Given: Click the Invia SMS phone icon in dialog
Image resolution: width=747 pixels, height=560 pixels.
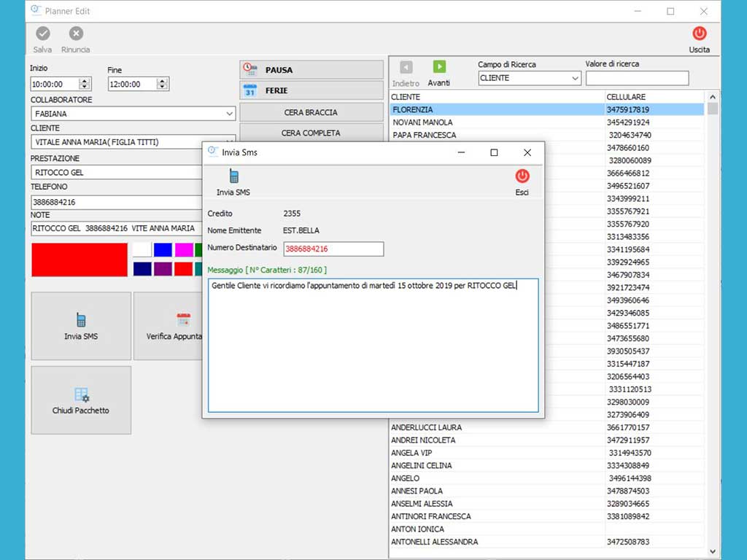Looking at the screenshot, I should click(233, 176).
